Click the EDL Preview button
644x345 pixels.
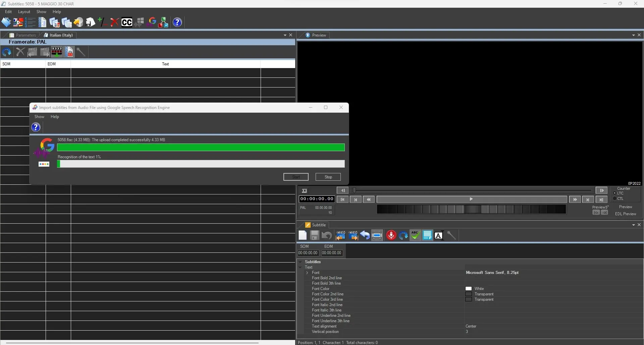click(625, 214)
